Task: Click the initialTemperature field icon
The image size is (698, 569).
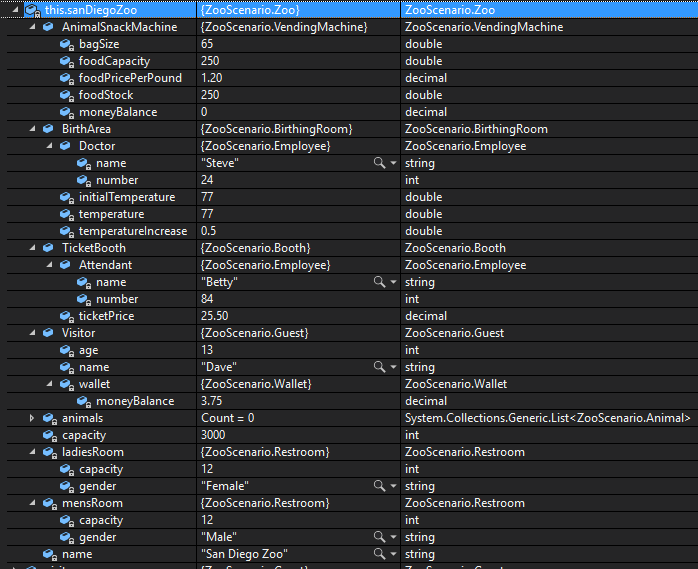Action: tap(67, 197)
